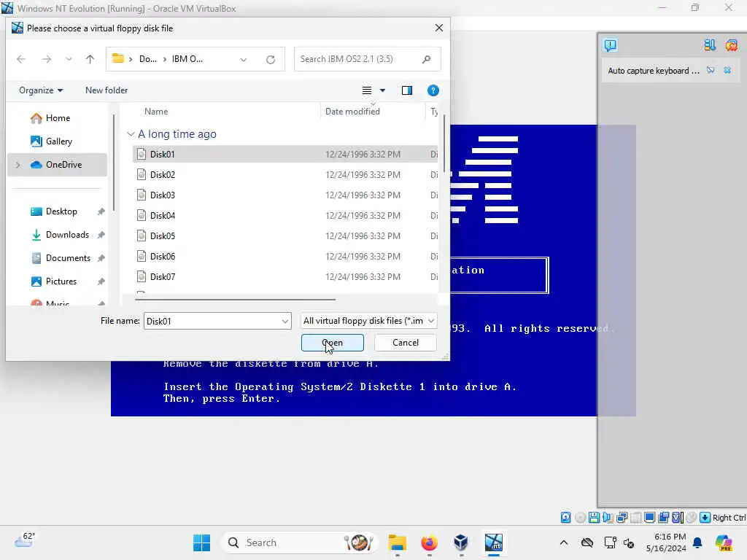Click the 'IBM O...' breadcrumb segment
Viewport: 747px width, 560px height.
[x=187, y=59]
